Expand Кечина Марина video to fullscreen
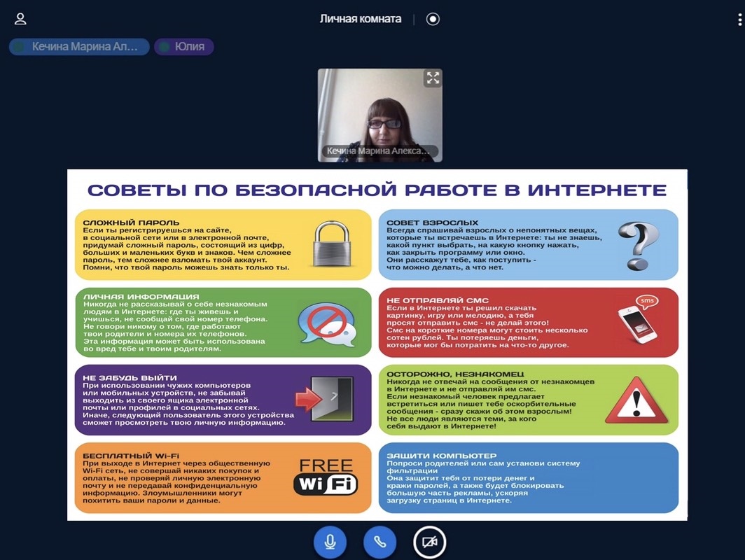The image size is (745, 560). 433,78
